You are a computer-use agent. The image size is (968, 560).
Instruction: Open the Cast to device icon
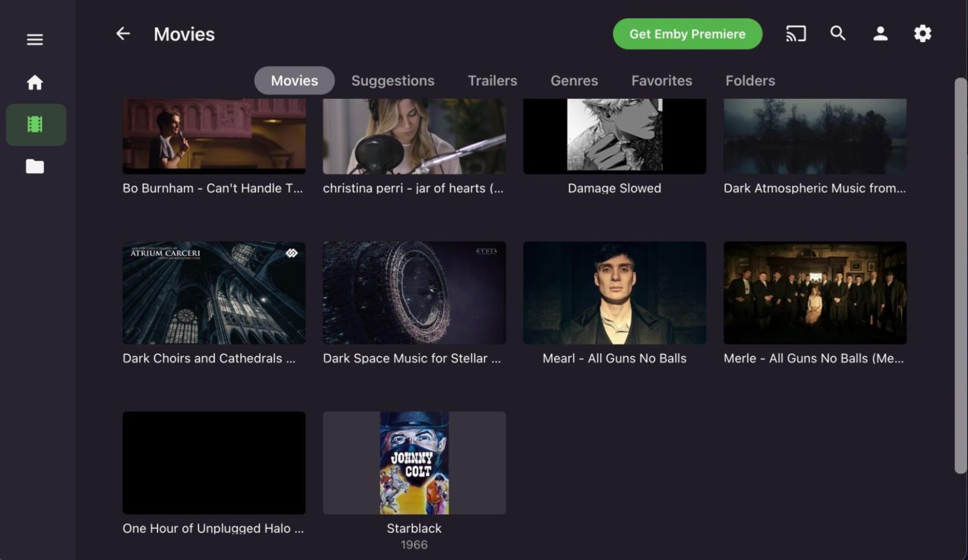point(795,33)
